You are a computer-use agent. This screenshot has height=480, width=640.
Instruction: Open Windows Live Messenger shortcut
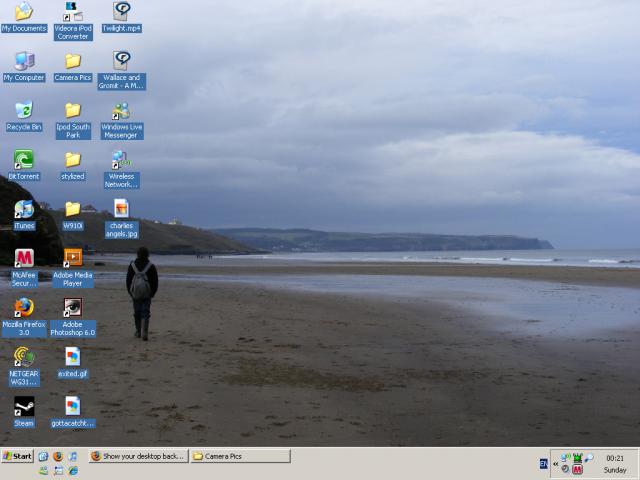click(121, 111)
